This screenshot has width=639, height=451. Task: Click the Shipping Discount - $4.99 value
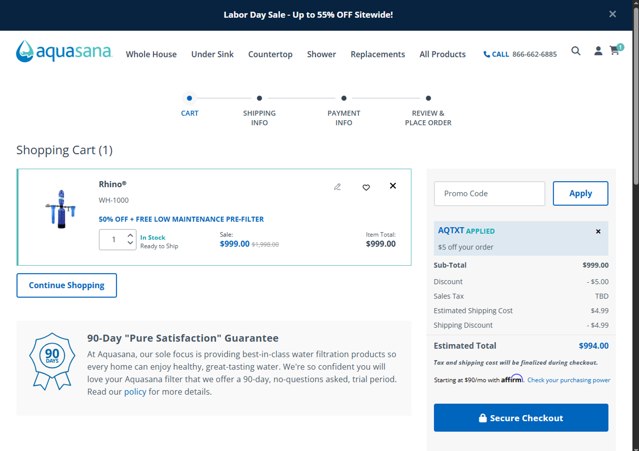tap(598, 325)
